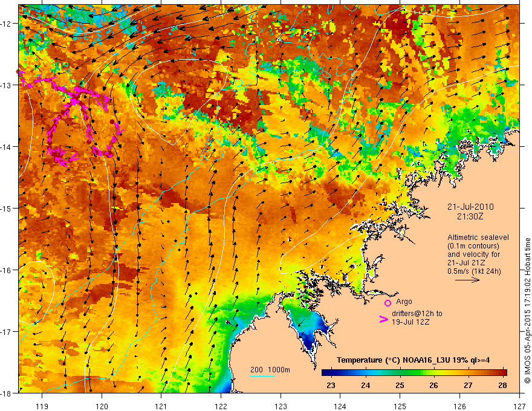Click the dark red end of colorbar
Image resolution: width=532 pixels, height=411 pixels.
click(503, 373)
